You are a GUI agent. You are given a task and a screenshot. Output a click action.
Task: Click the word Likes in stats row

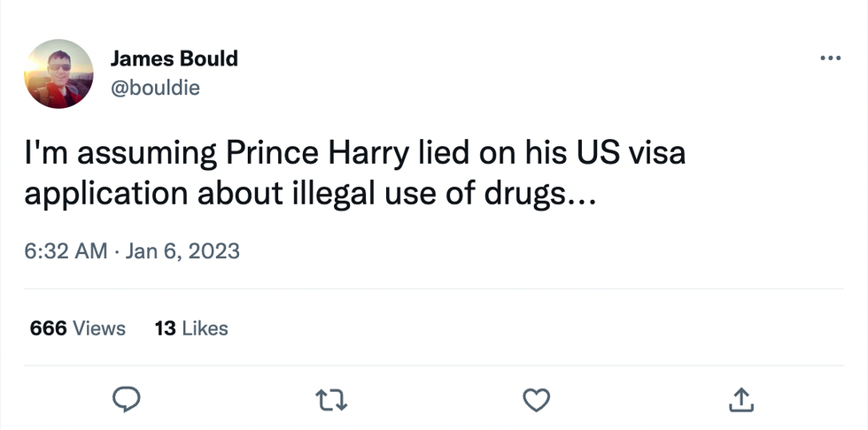tap(205, 328)
